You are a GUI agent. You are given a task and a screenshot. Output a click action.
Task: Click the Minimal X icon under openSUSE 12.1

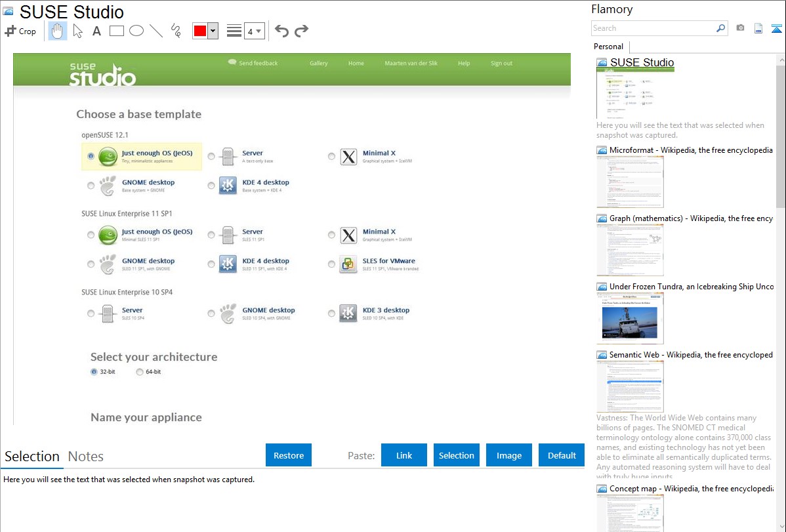[x=348, y=156]
